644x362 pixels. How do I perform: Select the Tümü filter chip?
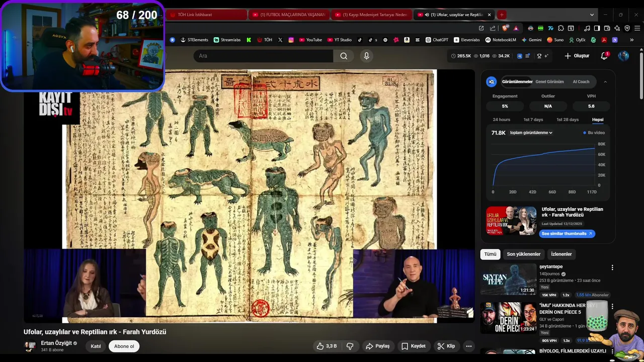pos(490,254)
